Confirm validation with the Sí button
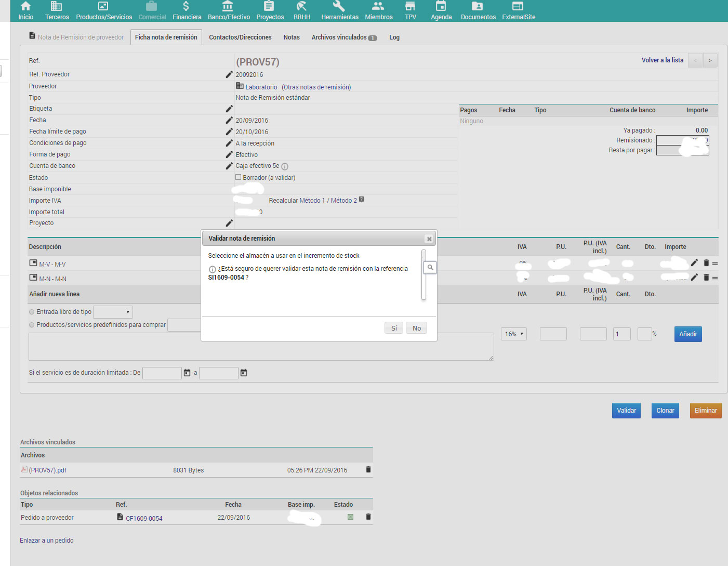 point(394,328)
